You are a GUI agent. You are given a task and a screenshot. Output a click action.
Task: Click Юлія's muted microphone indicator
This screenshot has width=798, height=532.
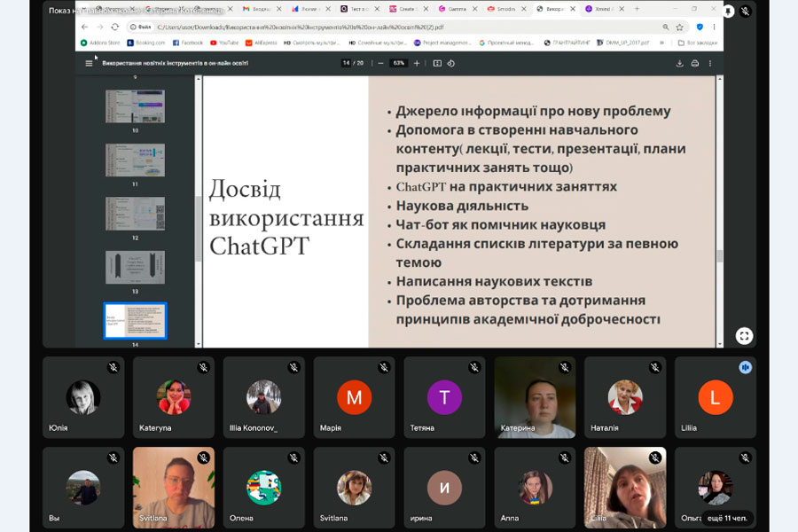[x=113, y=367]
